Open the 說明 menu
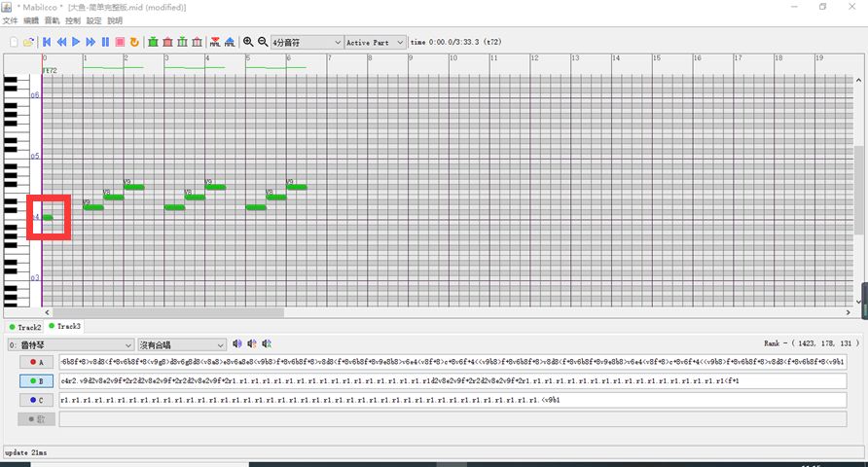 (x=115, y=20)
